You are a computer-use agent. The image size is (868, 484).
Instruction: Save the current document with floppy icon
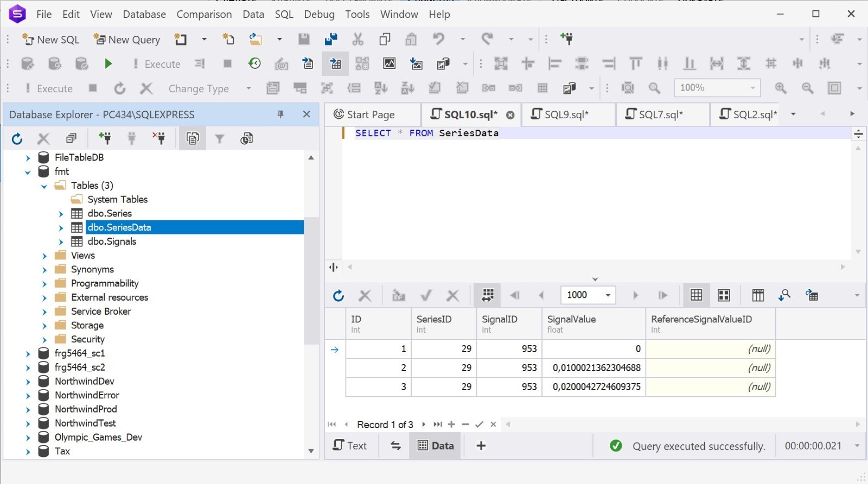304,39
